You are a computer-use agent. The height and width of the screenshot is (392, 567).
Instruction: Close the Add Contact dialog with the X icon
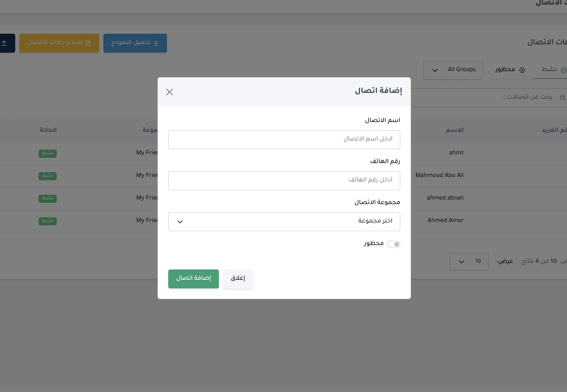(169, 92)
